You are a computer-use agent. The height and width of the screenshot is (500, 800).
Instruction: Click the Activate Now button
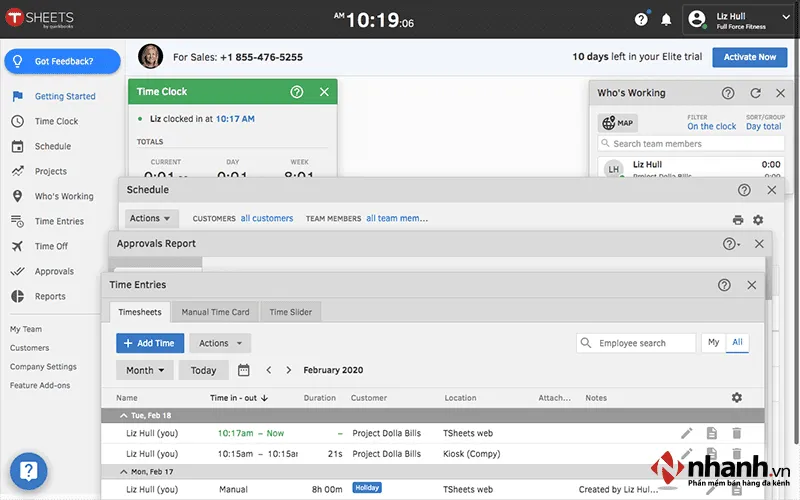click(x=749, y=57)
